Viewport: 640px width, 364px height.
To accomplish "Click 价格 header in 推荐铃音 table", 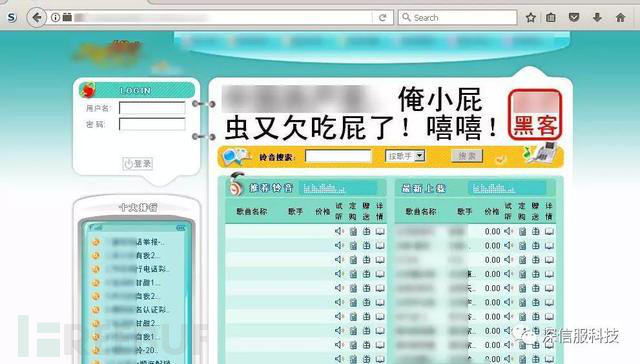I will pyautogui.click(x=322, y=211).
